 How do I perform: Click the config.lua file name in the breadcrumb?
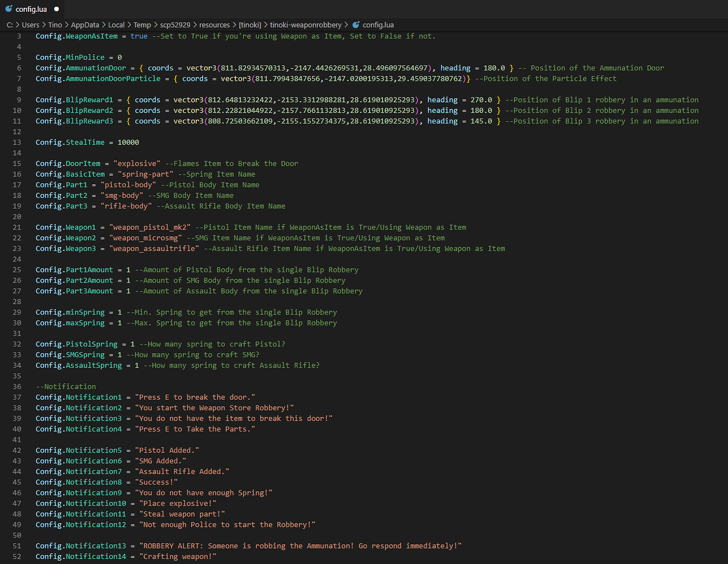tap(378, 25)
